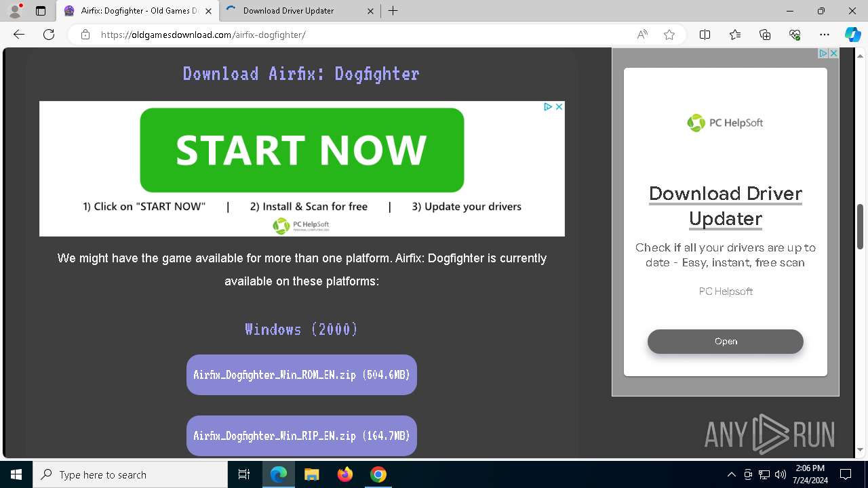
Task: Open a new browser tab
Action: point(393,11)
